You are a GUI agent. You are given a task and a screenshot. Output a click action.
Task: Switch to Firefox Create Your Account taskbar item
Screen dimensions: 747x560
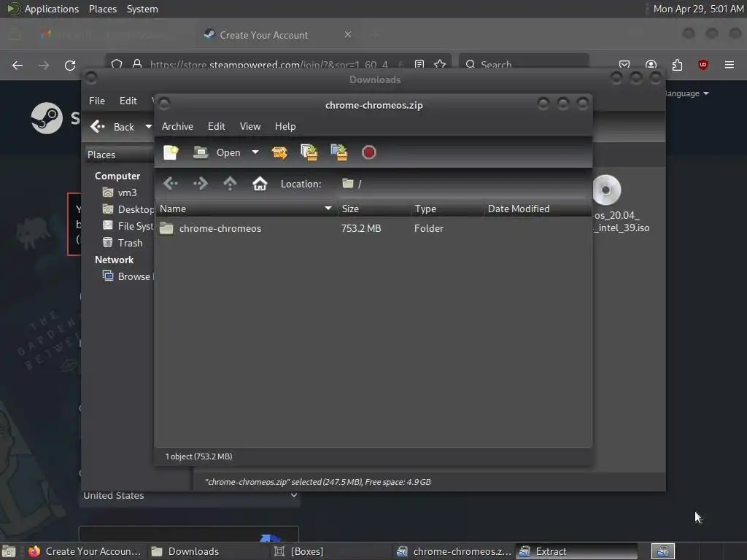(x=85, y=551)
